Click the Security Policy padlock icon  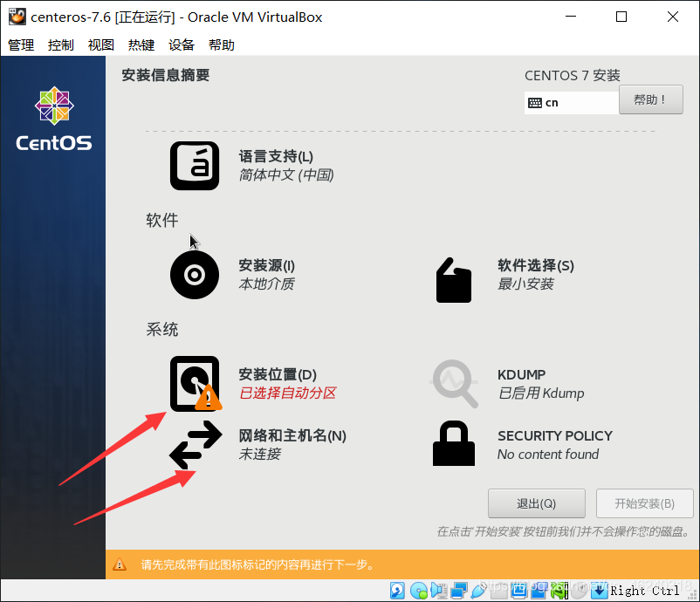tap(454, 443)
